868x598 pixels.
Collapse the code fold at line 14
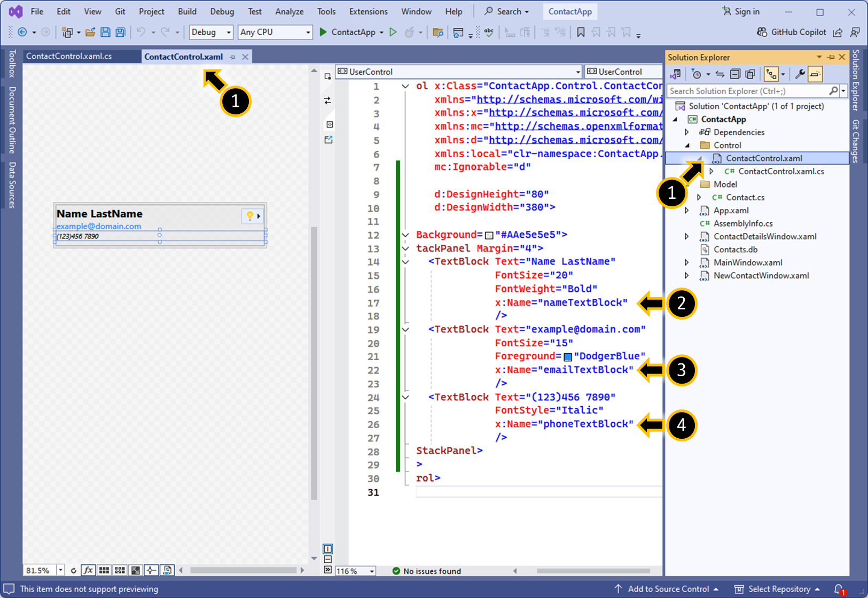tap(405, 262)
